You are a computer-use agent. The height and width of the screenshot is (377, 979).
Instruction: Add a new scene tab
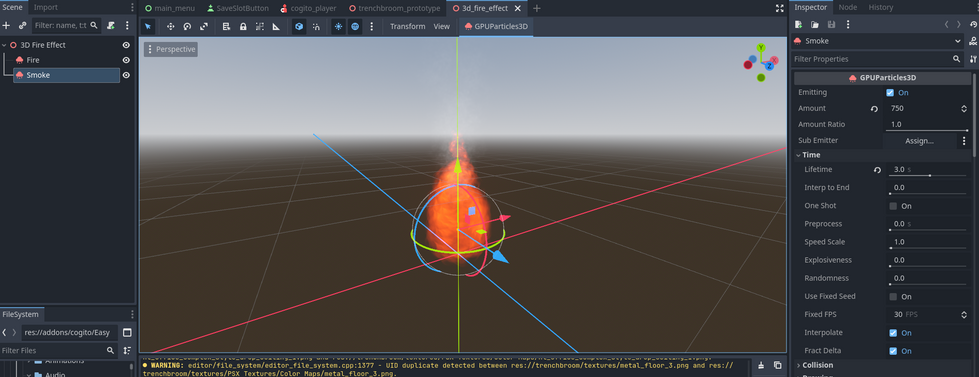click(x=537, y=8)
